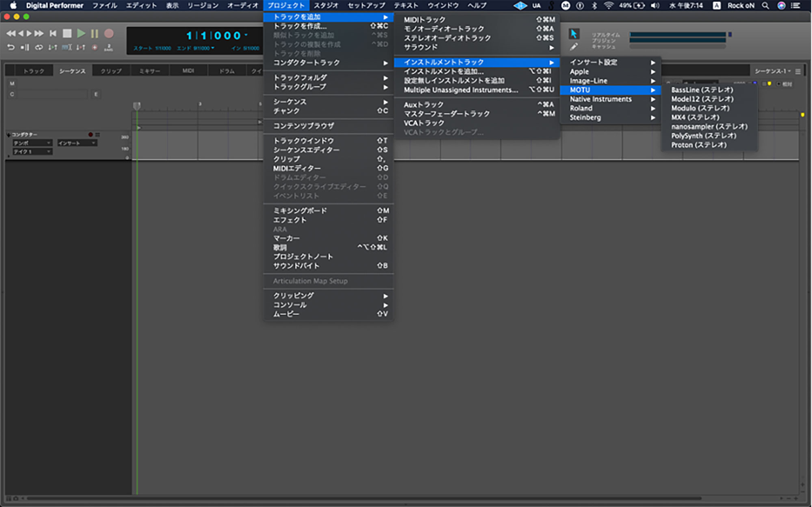This screenshot has width=812, height=507.
Task: Expand the Native Instruments submenu
Action: point(610,99)
